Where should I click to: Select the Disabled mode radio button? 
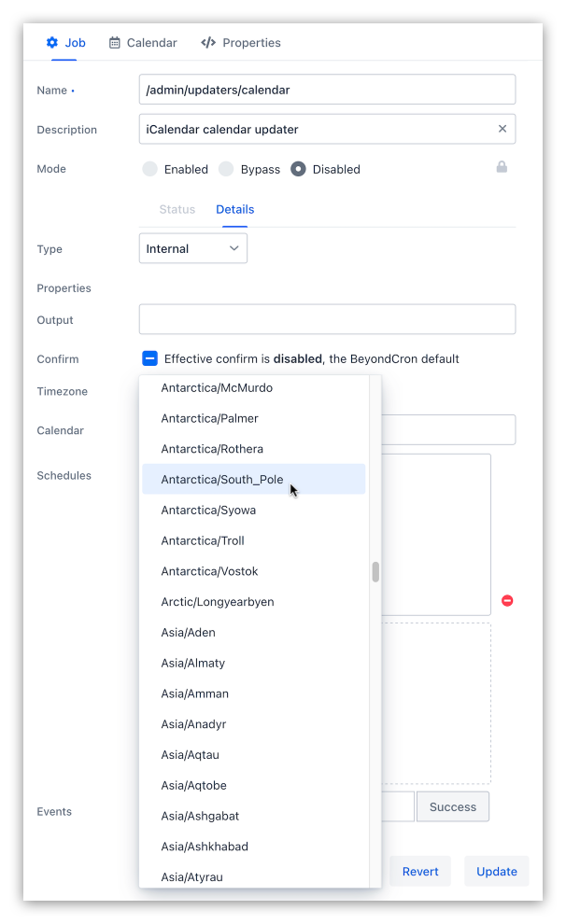(x=298, y=169)
